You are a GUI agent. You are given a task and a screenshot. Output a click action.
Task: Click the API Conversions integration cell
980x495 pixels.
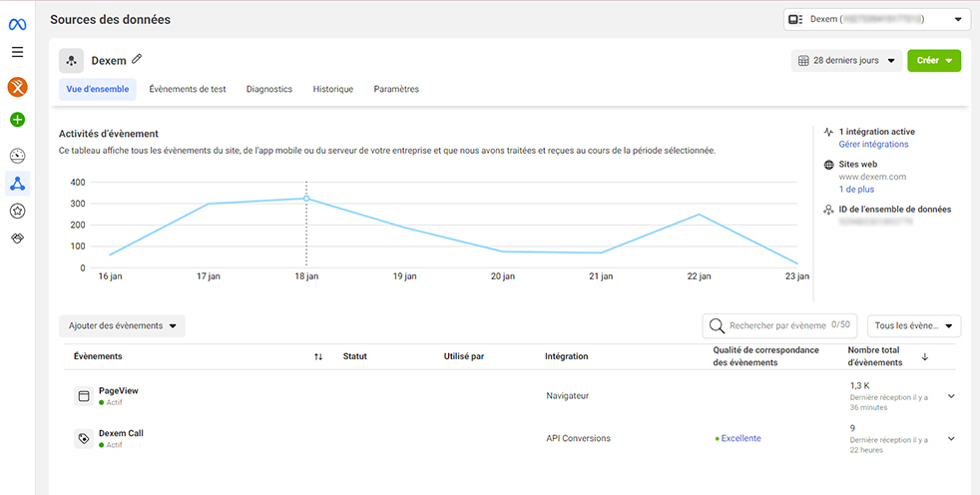pos(578,439)
